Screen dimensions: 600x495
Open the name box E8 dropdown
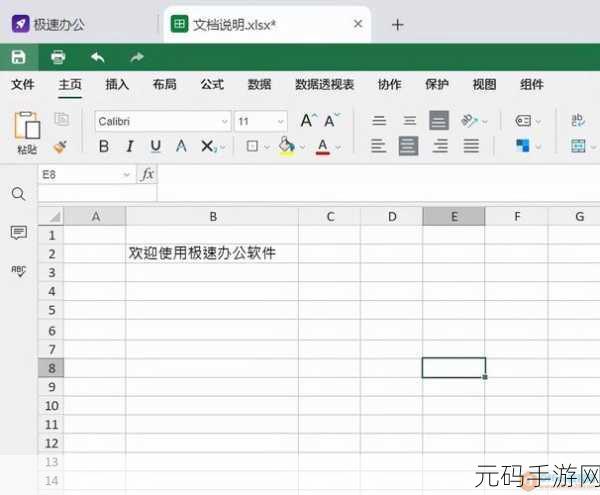point(126,175)
